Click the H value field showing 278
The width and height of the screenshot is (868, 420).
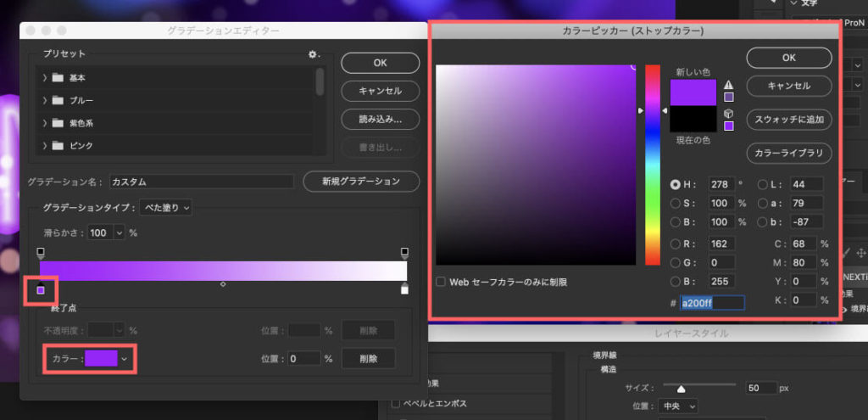[721, 184]
